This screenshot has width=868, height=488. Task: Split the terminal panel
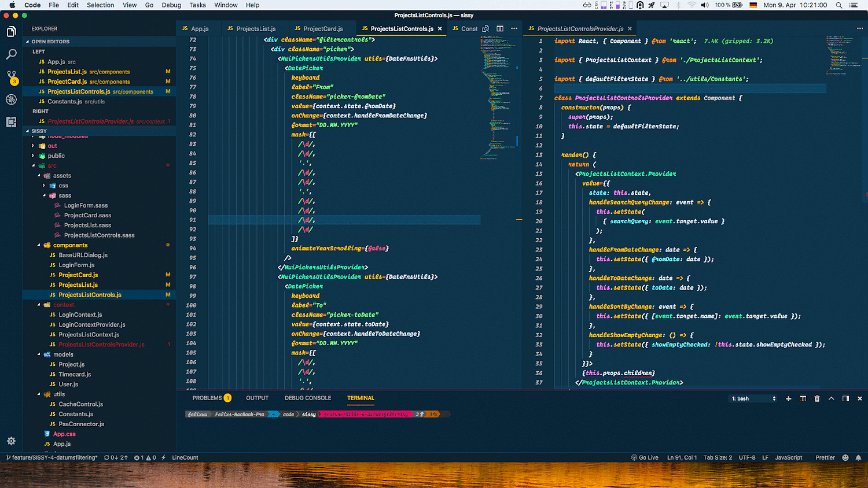pyautogui.click(x=803, y=398)
